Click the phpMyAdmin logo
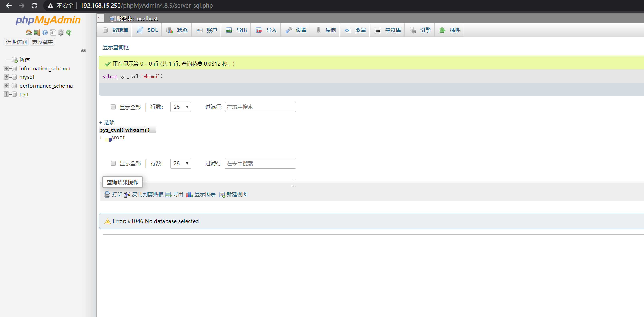Image resolution: width=644 pixels, height=317 pixels. pos(48,20)
